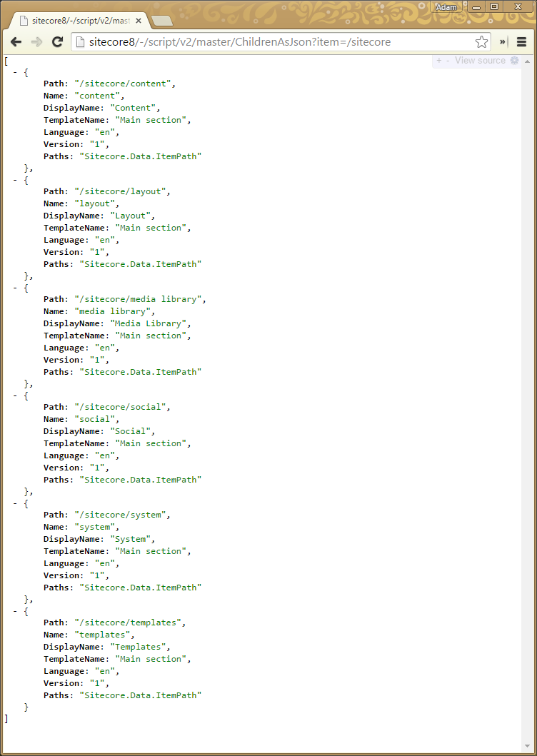Image resolution: width=537 pixels, height=756 pixels.
Task: Open Chrome hamburger menu
Action: click(522, 42)
